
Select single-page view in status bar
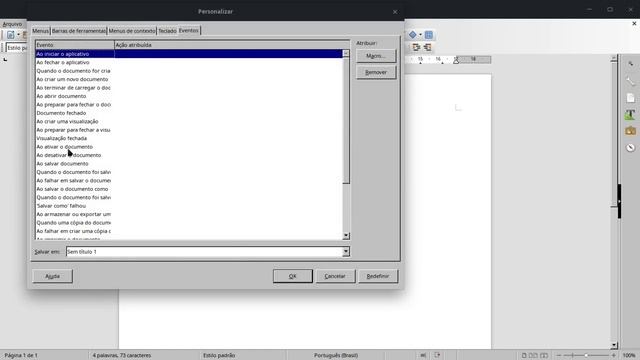coord(524,356)
